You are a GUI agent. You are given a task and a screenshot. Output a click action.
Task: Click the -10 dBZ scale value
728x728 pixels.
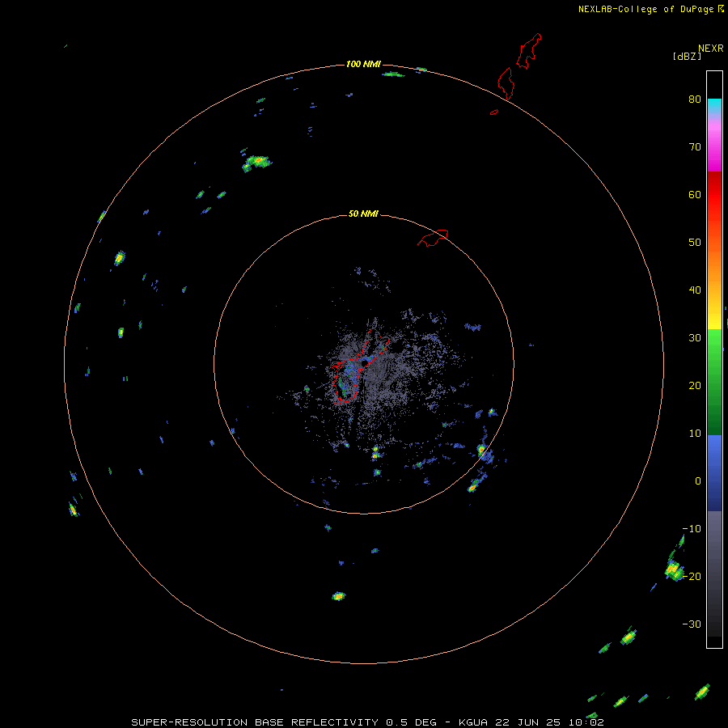point(692,528)
